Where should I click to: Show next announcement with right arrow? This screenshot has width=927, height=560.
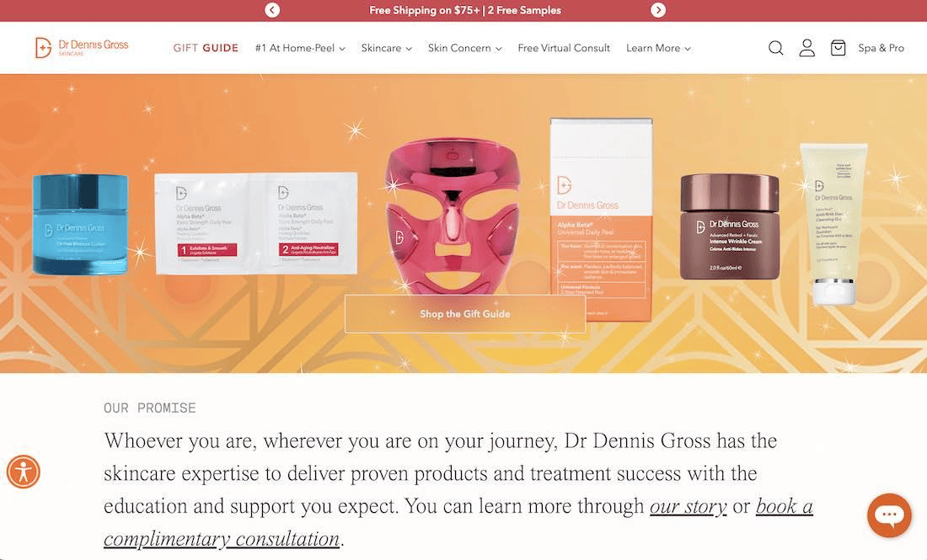point(658,10)
